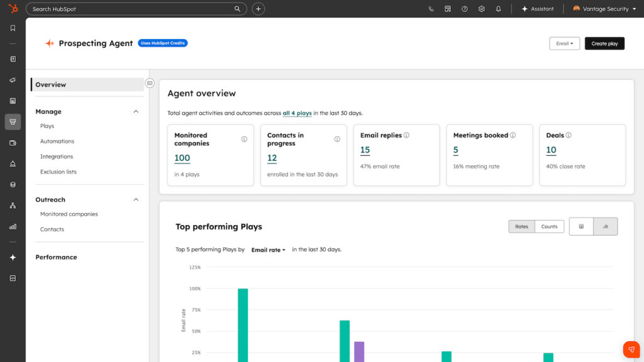
Task: Open the orange chat widget button
Action: click(x=631, y=349)
